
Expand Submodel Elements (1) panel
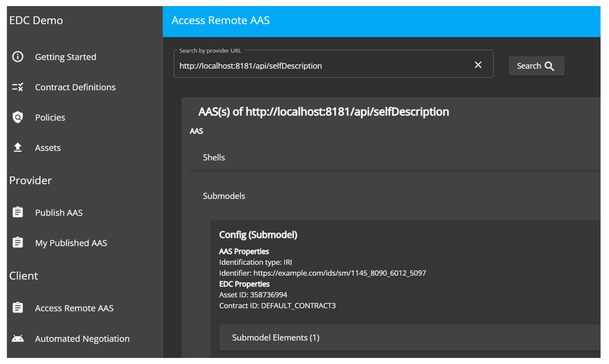pyautogui.click(x=410, y=337)
